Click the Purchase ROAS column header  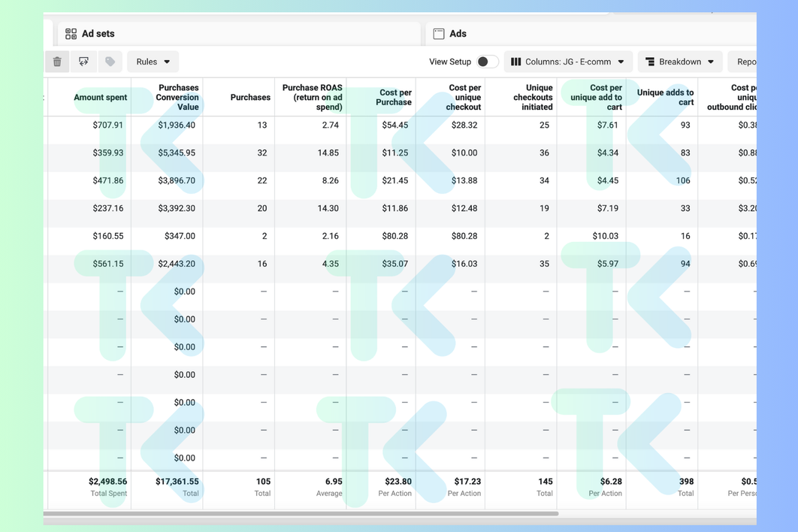click(x=312, y=98)
